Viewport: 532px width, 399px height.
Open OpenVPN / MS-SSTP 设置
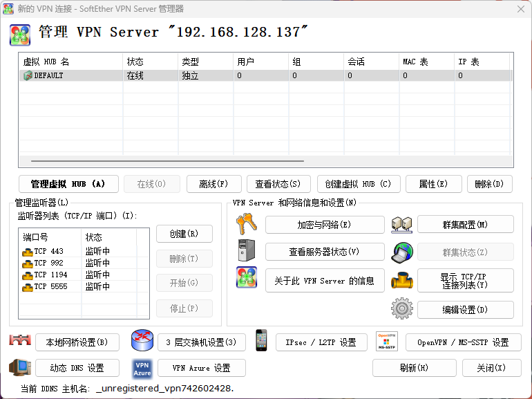[x=463, y=342]
